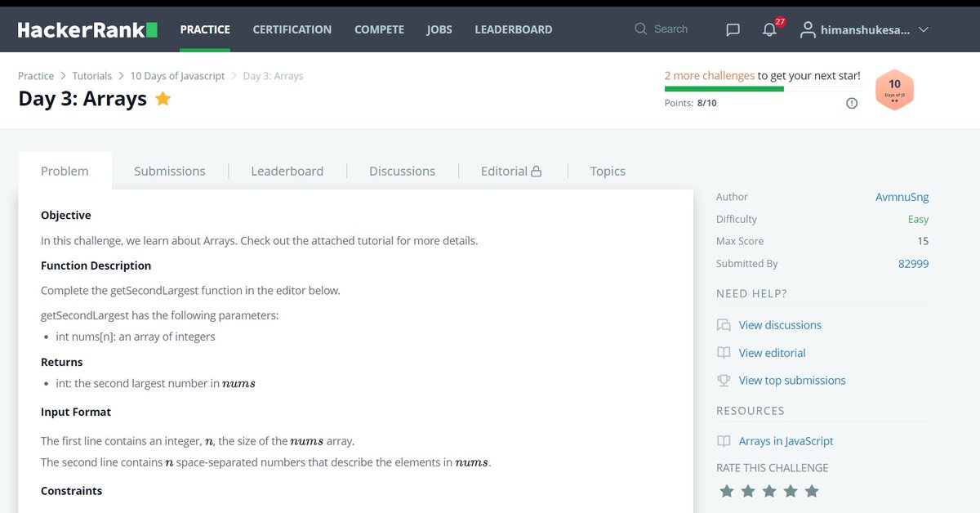Image resolution: width=980 pixels, height=513 pixels.
Task: Open the CERTIFICATION menu
Action: click(x=292, y=29)
